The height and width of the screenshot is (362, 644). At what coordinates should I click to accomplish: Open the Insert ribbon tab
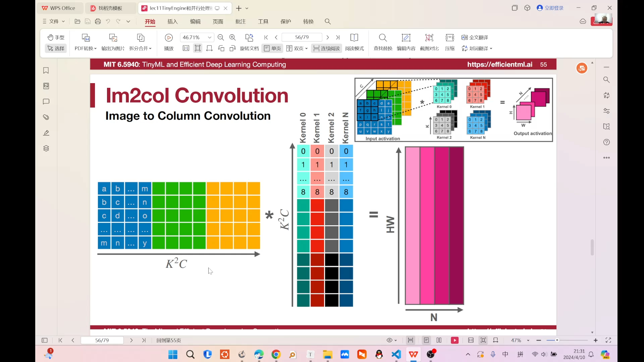pos(172,21)
